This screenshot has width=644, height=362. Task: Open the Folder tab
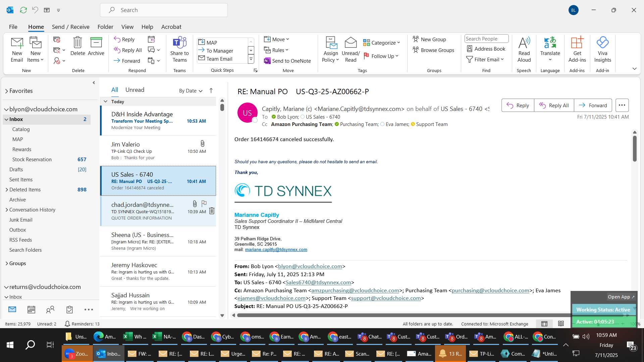(105, 27)
